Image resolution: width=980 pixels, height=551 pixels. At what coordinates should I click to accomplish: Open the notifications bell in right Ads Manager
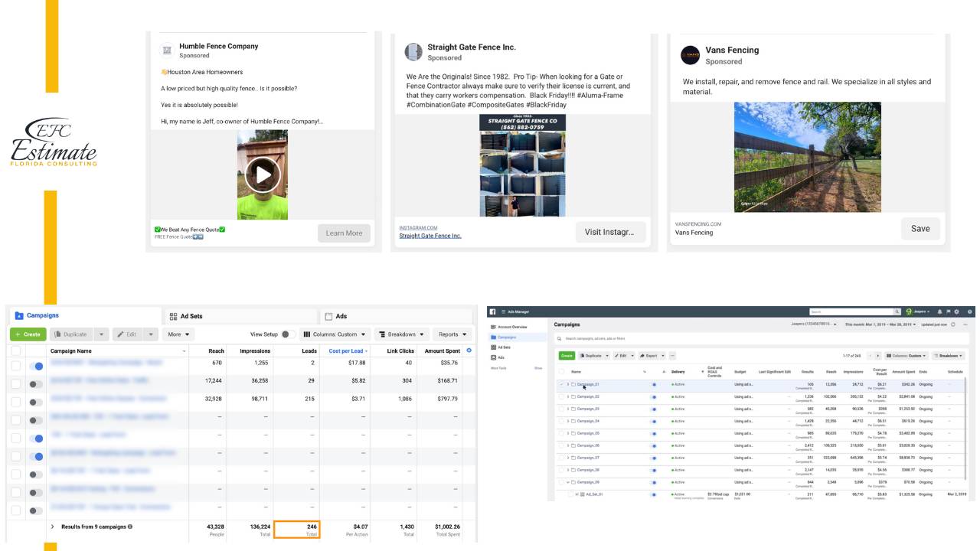940,311
